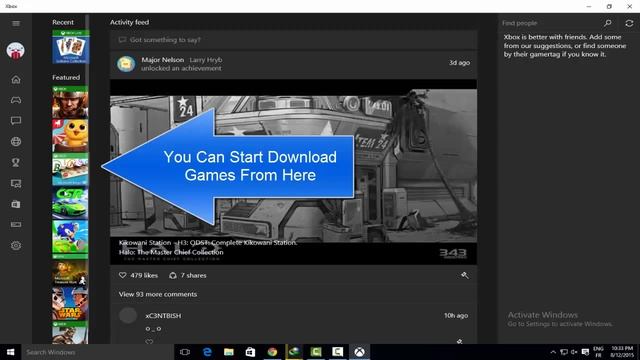Show hidden system tray icons
Screen dimensions: 640x360
[x=553, y=352]
